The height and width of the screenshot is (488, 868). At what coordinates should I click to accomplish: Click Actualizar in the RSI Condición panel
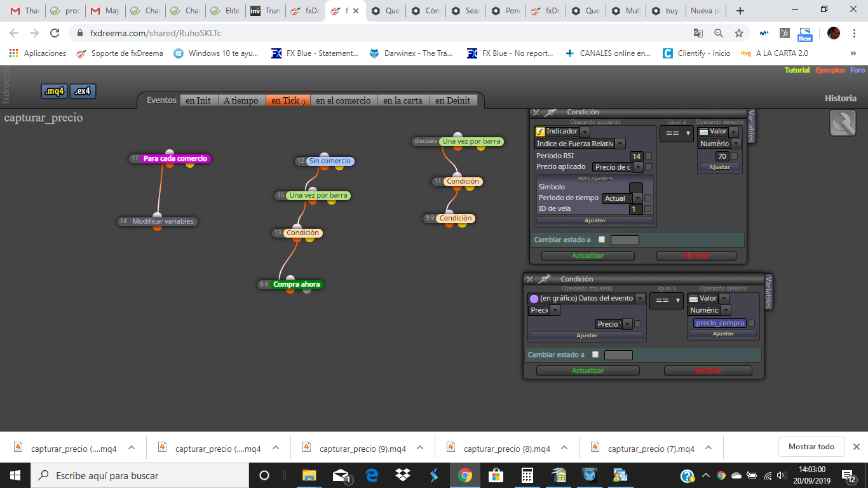588,256
